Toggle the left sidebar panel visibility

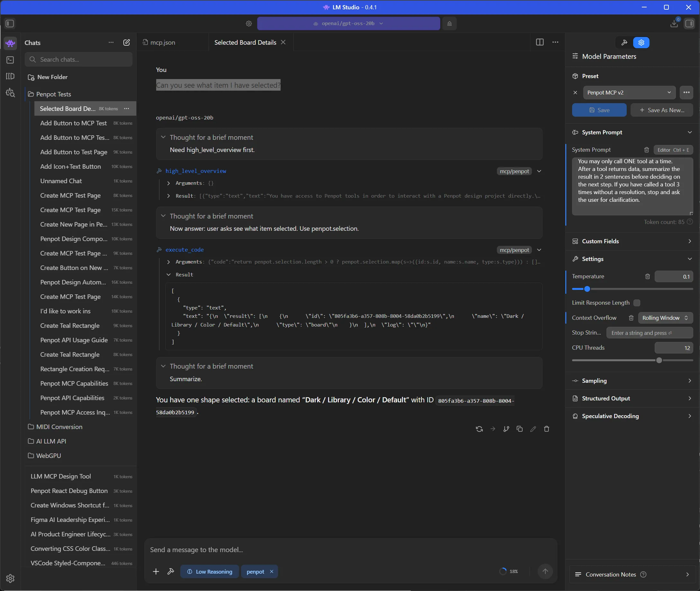[10, 23]
